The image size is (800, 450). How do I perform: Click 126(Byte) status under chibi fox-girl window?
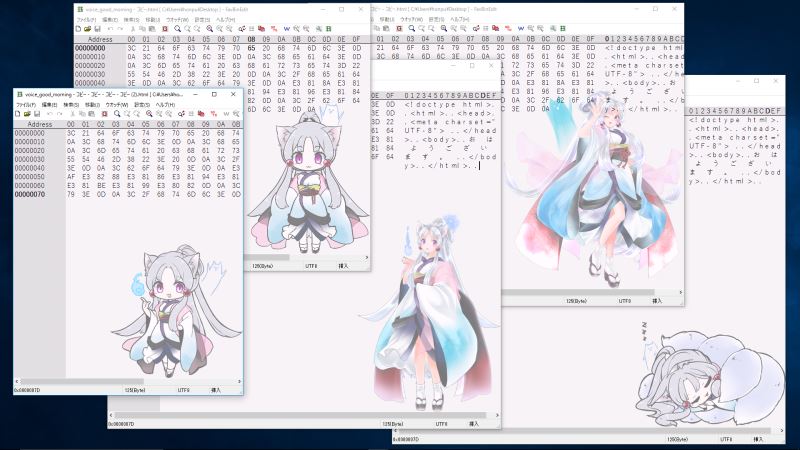pos(262,266)
